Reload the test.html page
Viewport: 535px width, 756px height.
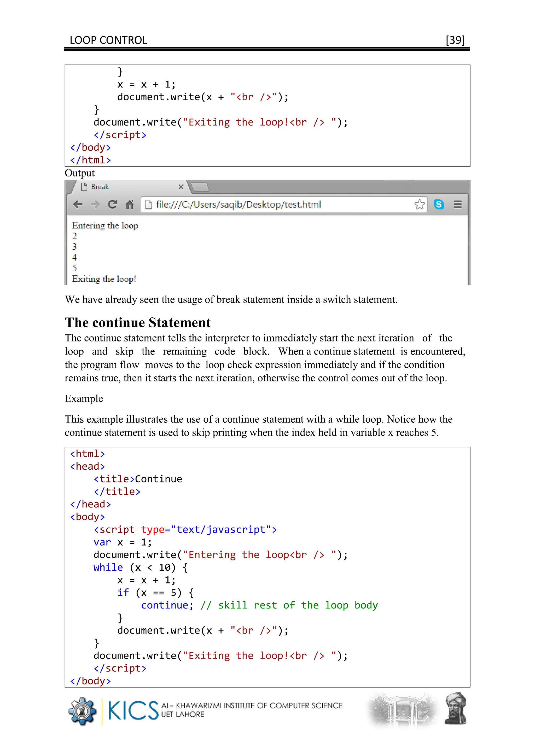point(112,204)
